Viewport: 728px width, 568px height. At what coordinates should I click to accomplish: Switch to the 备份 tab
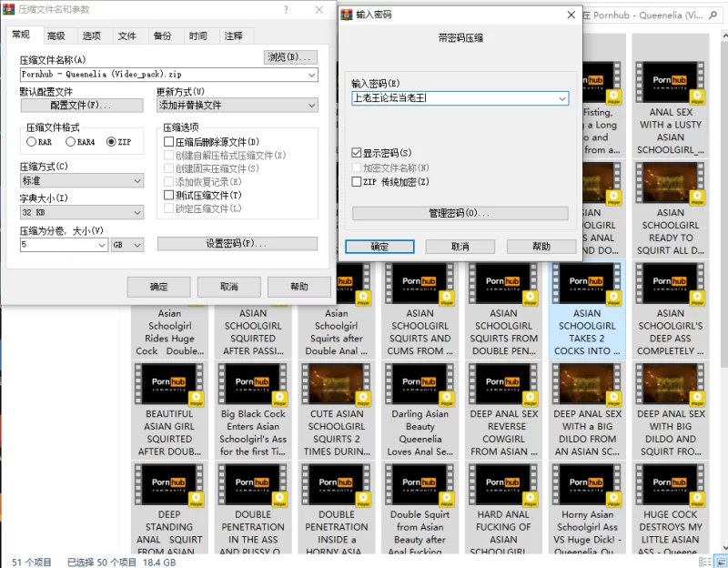[163, 35]
